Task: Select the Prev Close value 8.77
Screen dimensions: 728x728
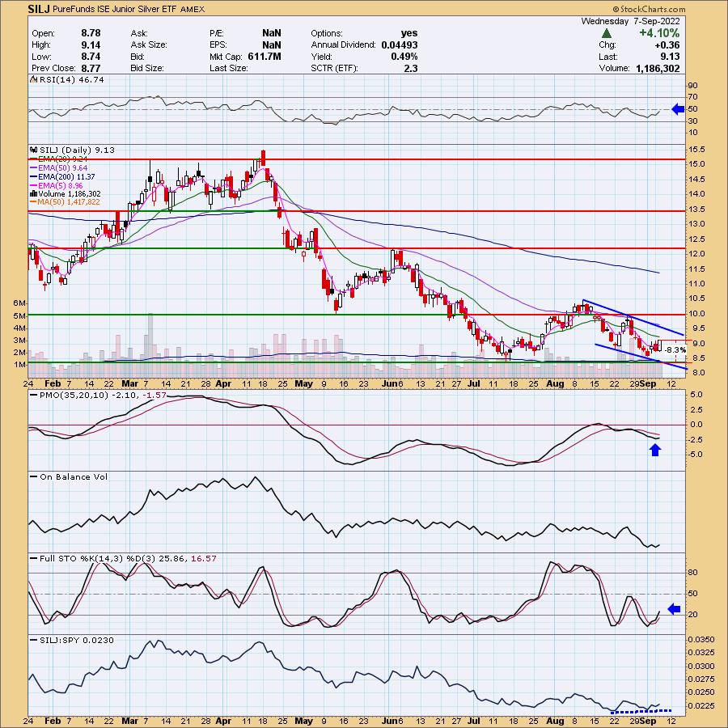Action: coord(91,68)
